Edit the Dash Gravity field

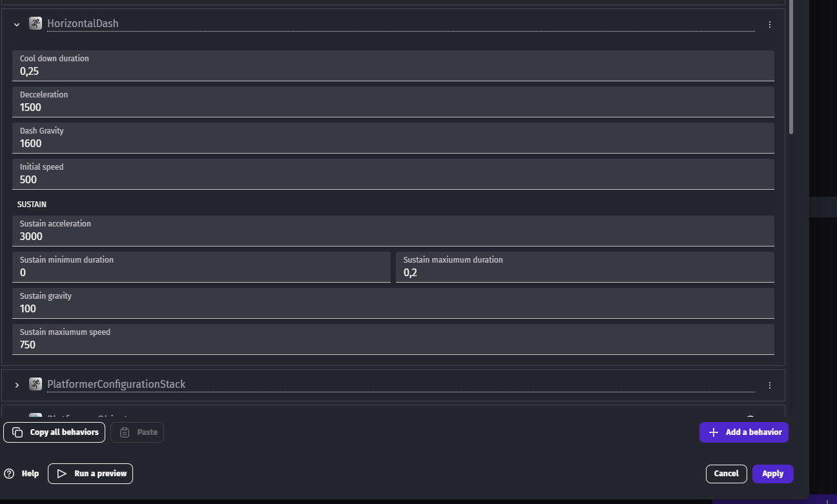[x=393, y=138]
